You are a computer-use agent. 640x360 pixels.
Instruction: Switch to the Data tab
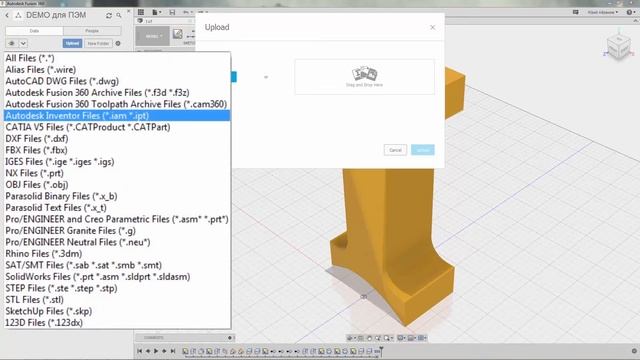point(34,31)
